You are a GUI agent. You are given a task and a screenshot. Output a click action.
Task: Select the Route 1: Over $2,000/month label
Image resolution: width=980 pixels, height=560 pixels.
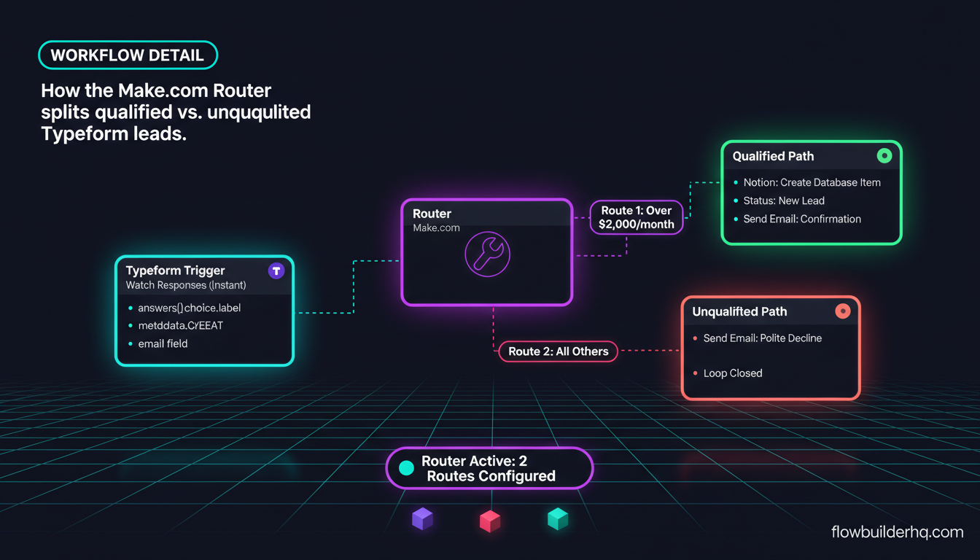pos(637,217)
